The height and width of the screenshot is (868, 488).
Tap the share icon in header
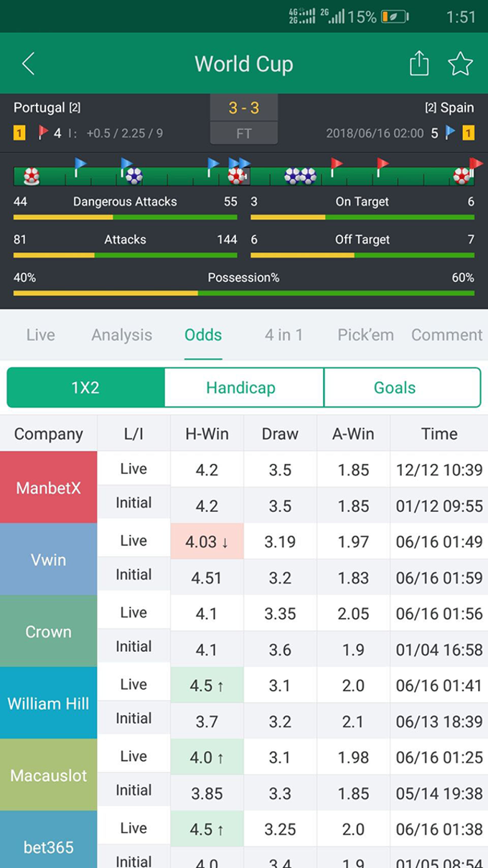pos(419,64)
